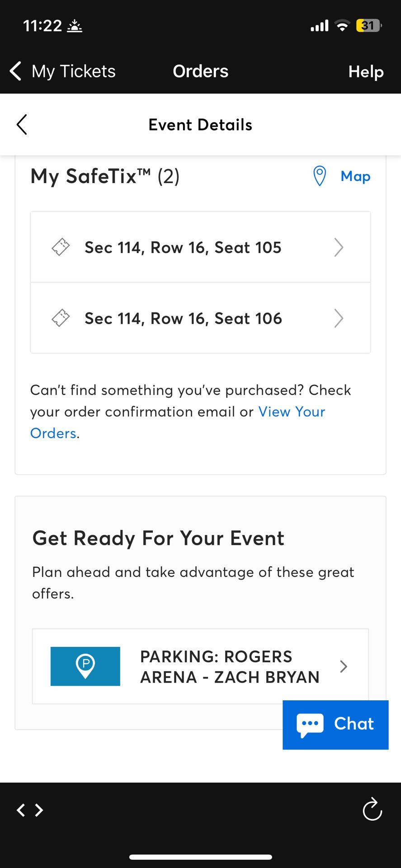
Task: Tap the ticket icon for Seat 106
Action: tap(61, 318)
